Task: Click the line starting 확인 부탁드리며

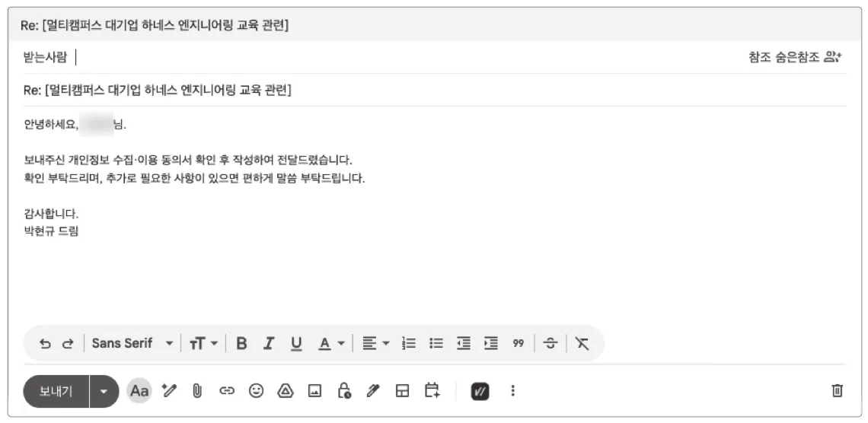Action: click(195, 179)
